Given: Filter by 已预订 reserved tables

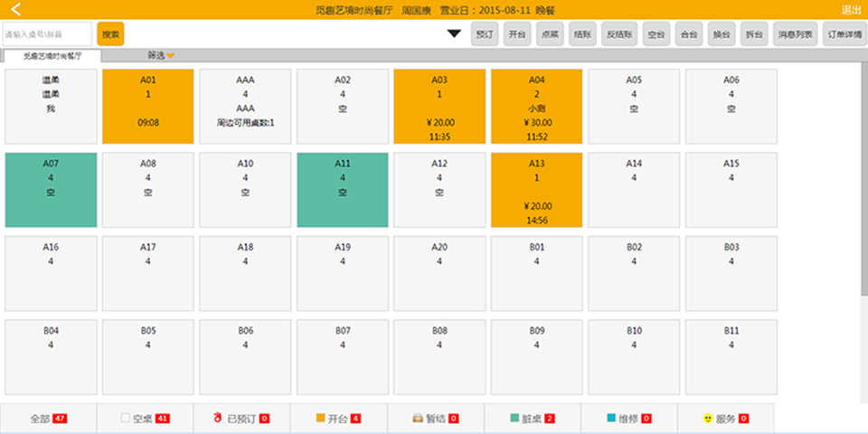Looking at the screenshot, I should click(242, 419).
